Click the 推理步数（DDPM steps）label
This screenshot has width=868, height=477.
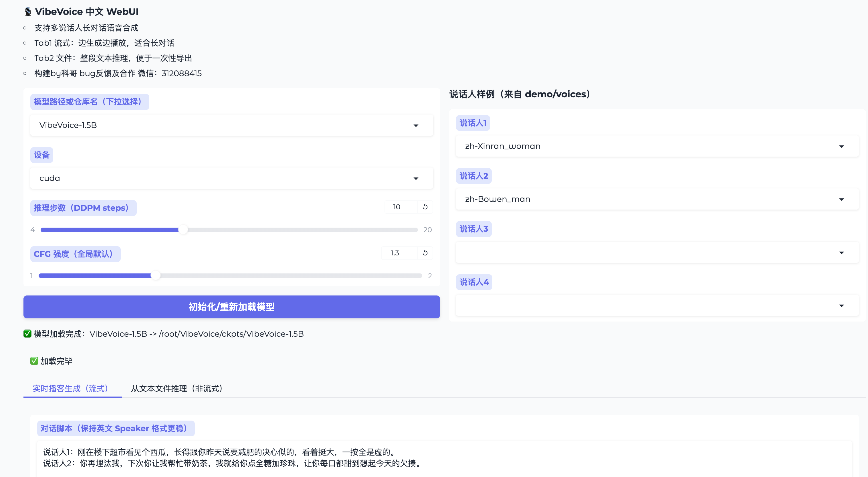pyautogui.click(x=83, y=208)
